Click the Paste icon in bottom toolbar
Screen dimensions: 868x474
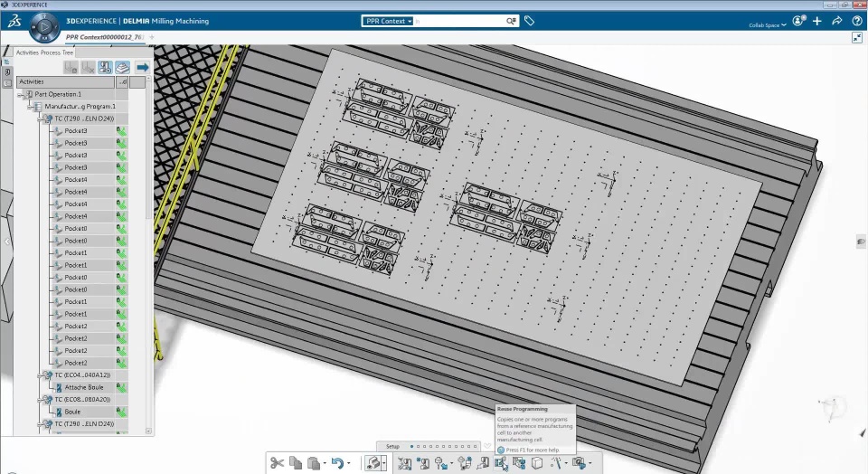click(314, 463)
